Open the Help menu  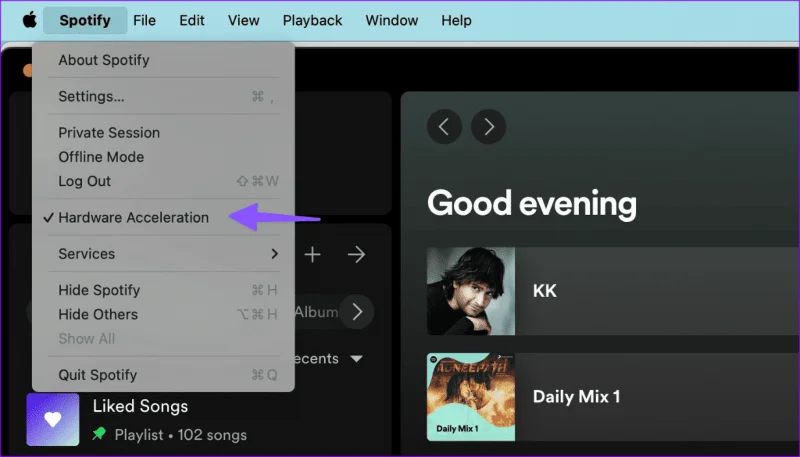(x=456, y=20)
